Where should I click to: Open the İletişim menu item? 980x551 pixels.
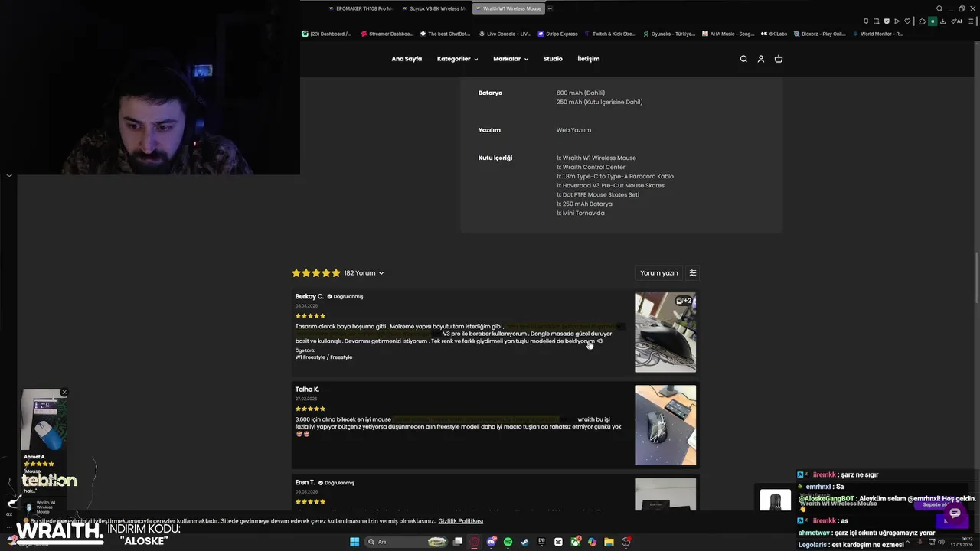(x=588, y=59)
